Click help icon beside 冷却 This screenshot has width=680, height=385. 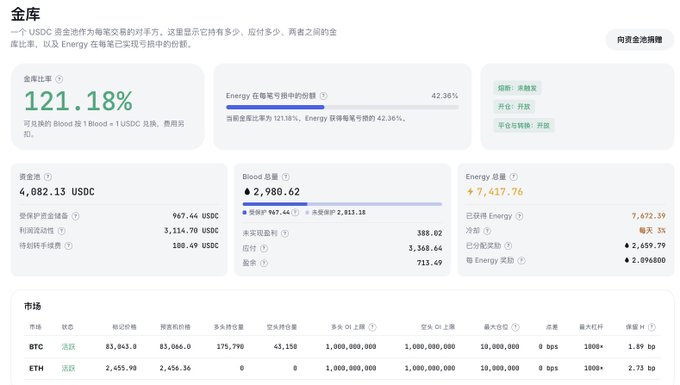coord(487,230)
